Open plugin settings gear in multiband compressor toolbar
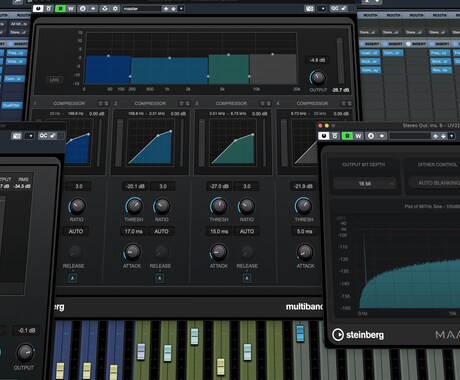 coord(115,8)
